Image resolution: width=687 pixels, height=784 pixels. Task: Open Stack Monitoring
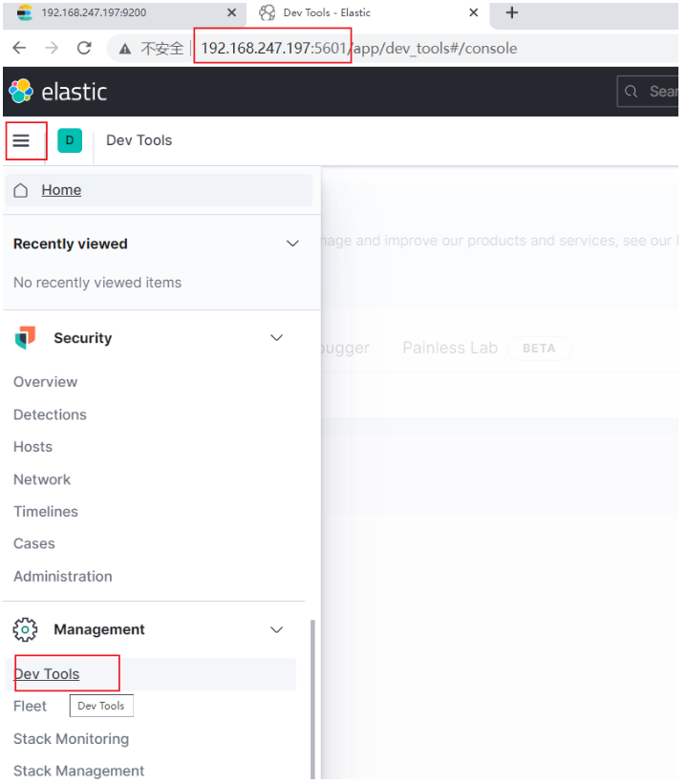(x=71, y=739)
